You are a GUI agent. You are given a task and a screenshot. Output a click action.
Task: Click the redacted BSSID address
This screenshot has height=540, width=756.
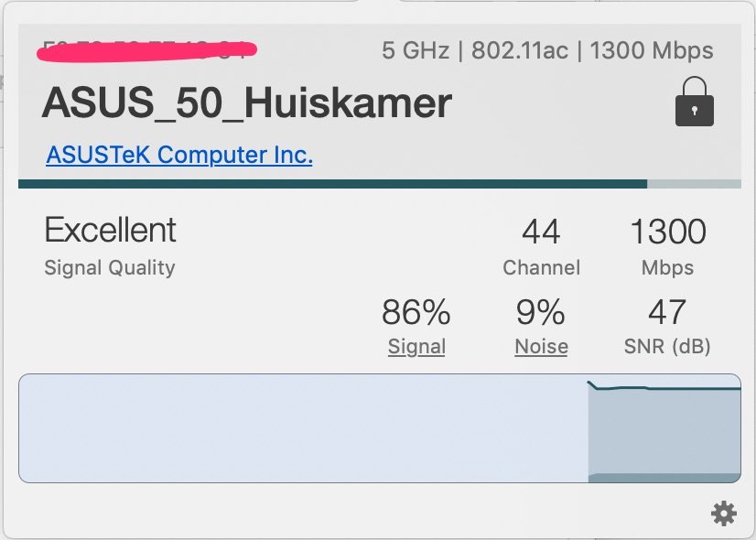tap(147, 51)
